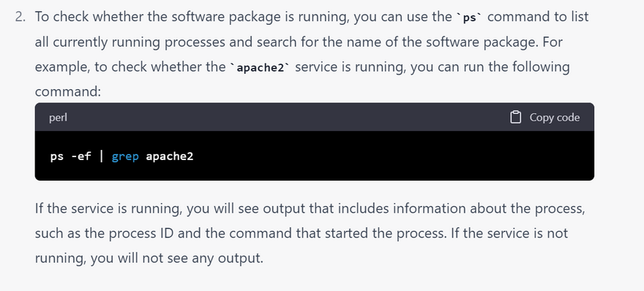Image resolution: width=644 pixels, height=291 pixels.
Task: Copy code using the Copy code button
Action: 544,118
